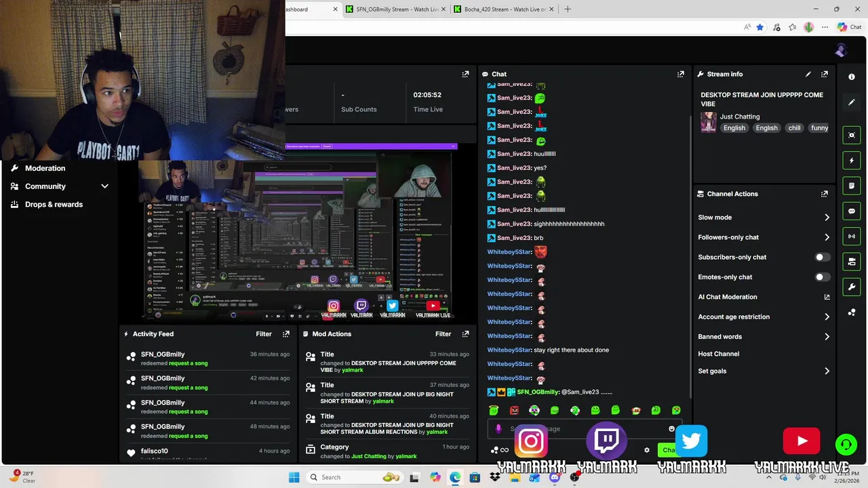Click the broadcast signal icon in the right sidebar
This screenshot has width=868, height=488.
click(x=852, y=236)
